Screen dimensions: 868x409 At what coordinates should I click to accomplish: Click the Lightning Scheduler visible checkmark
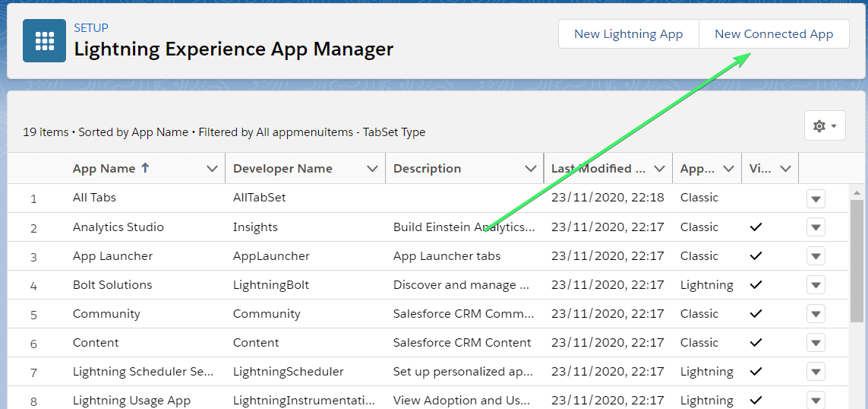coord(756,371)
